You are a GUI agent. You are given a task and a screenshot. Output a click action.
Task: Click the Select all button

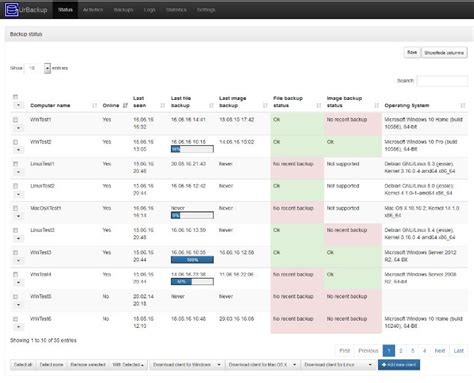tap(23, 365)
